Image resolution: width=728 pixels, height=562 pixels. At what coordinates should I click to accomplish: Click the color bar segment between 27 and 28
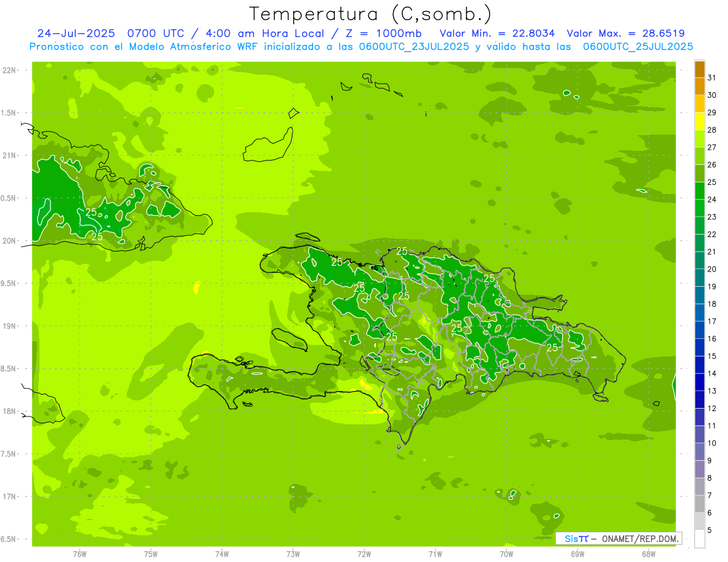click(x=699, y=139)
